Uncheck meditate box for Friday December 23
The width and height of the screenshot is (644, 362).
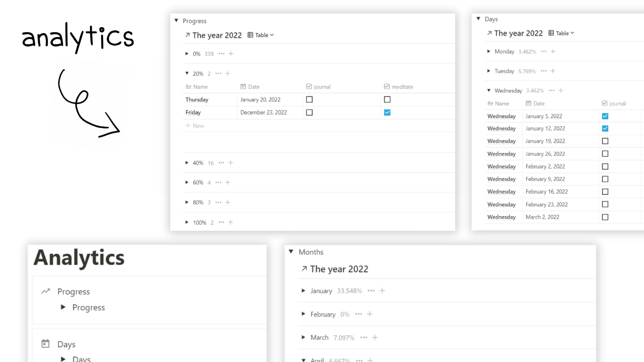tap(387, 113)
